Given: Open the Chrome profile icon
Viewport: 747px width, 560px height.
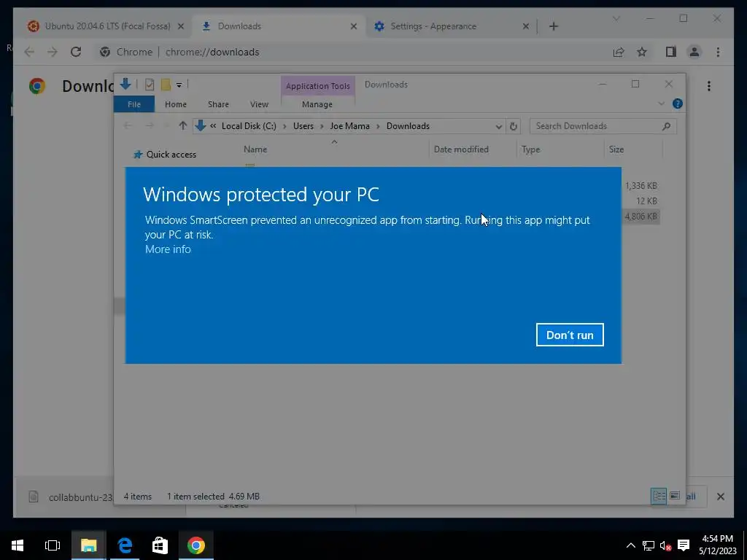Looking at the screenshot, I should pyautogui.click(x=694, y=52).
